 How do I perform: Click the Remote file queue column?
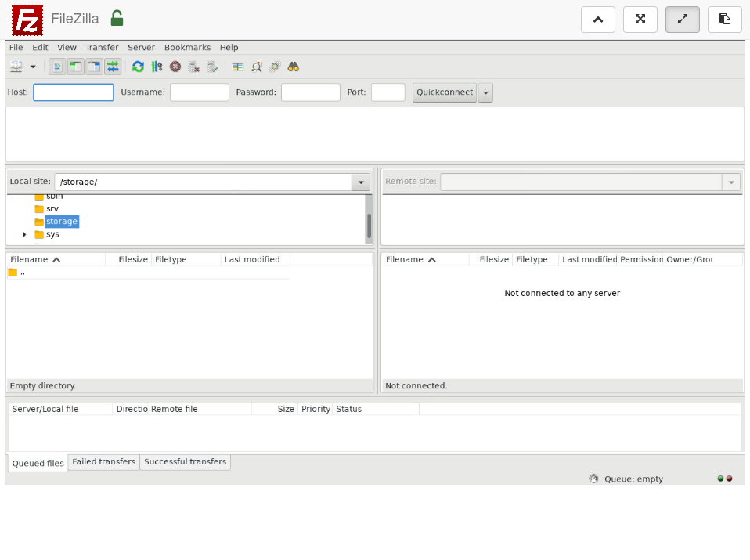[200, 409]
